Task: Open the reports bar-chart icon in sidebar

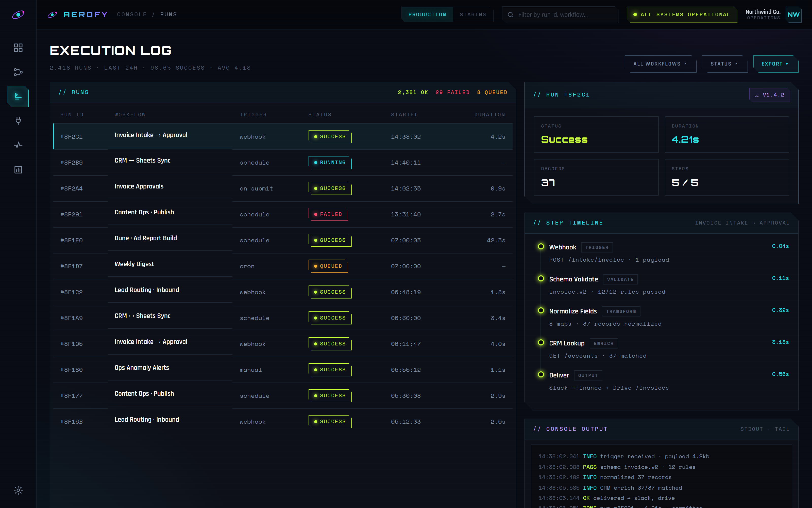Action: pos(18,170)
